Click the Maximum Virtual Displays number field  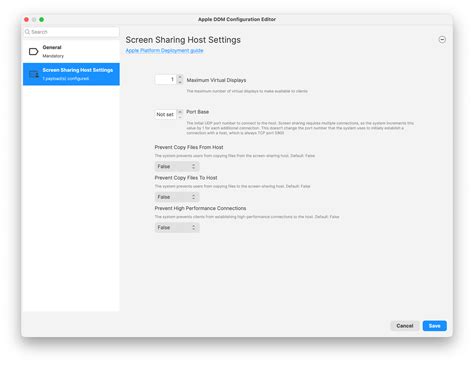(x=166, y=79)
